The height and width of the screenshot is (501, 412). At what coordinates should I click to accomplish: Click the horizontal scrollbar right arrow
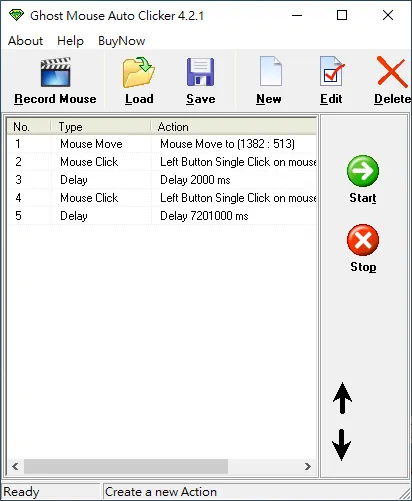308,466
